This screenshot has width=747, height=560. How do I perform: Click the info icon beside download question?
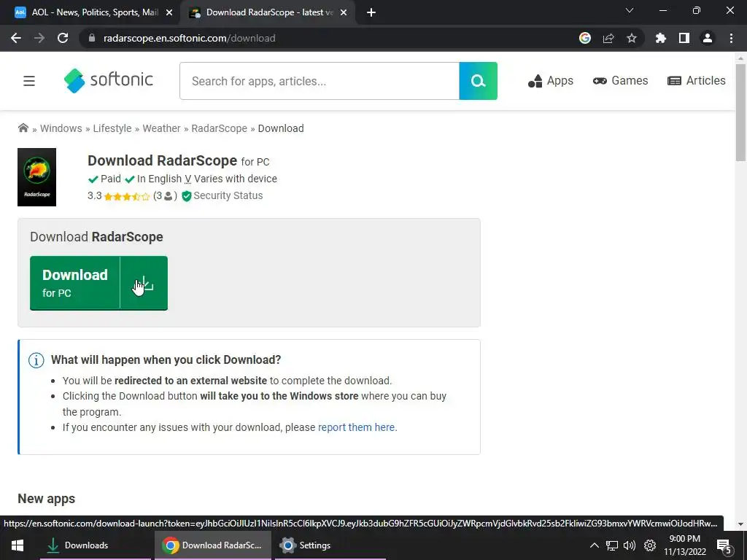tap(36, 360)
